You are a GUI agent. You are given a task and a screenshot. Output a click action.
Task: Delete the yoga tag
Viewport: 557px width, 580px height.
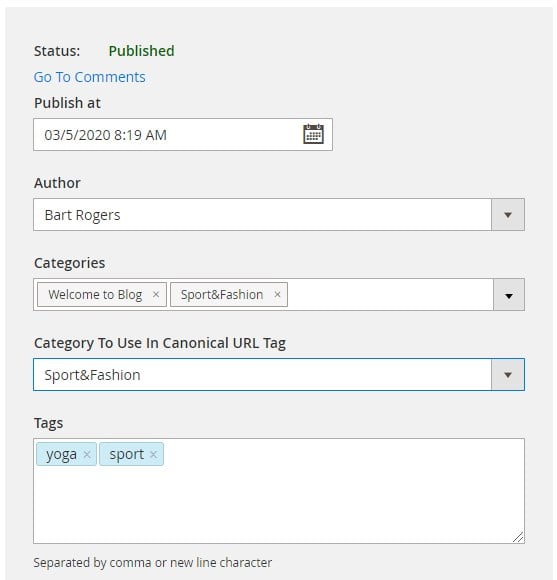pyautogui.click(x=87, y=454)
